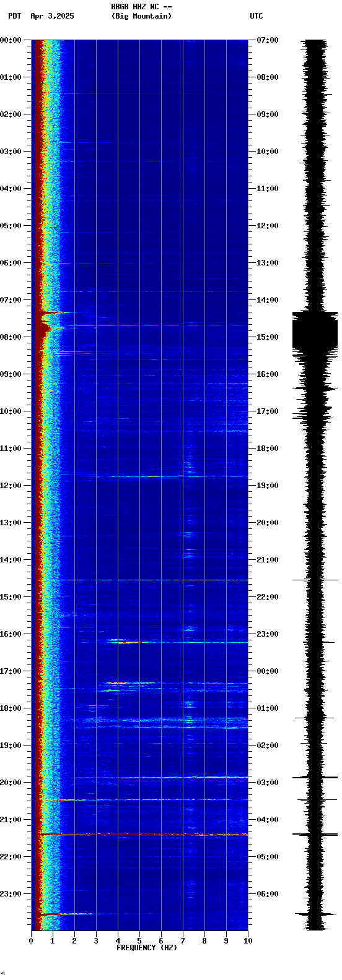Viewport: 342px width, 980px height.
Task: Select the '4' frequency tick label
Action: 118,941
